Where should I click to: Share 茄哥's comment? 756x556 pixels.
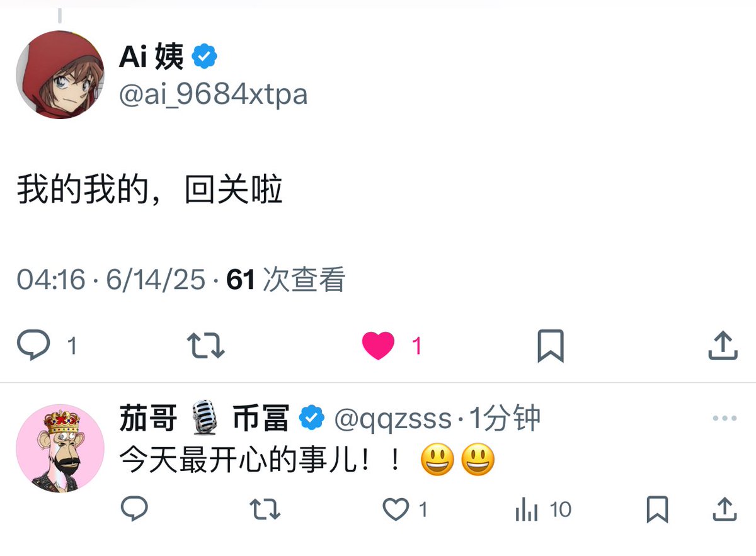pos(724,508)
